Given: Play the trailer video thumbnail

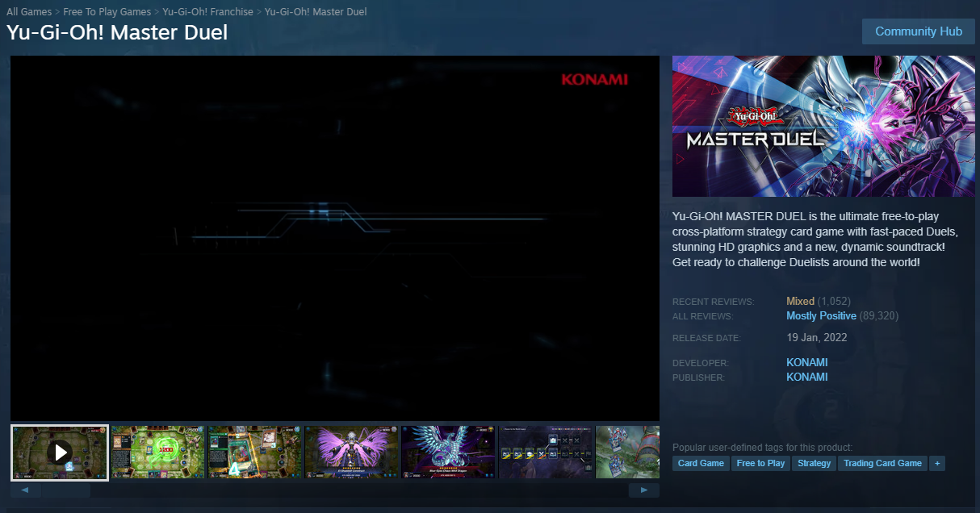Looking at the screenshot, I should (60, 453).
